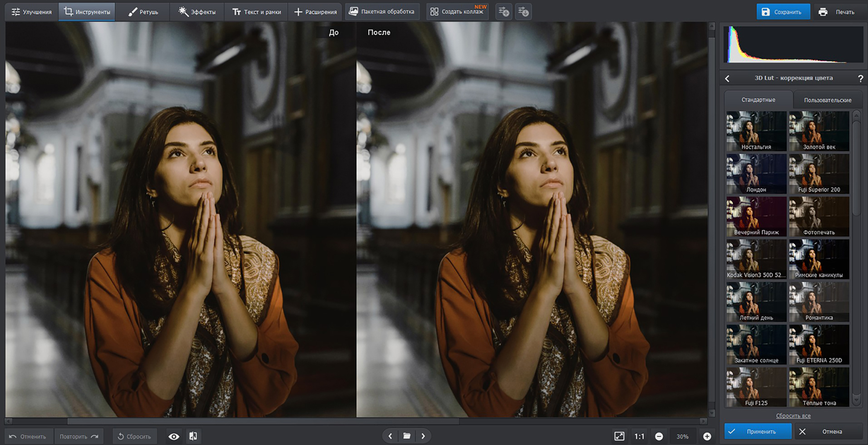Go back with the panel's left chevron
This screenshot has width=868, height=445.
click(727, 79)
